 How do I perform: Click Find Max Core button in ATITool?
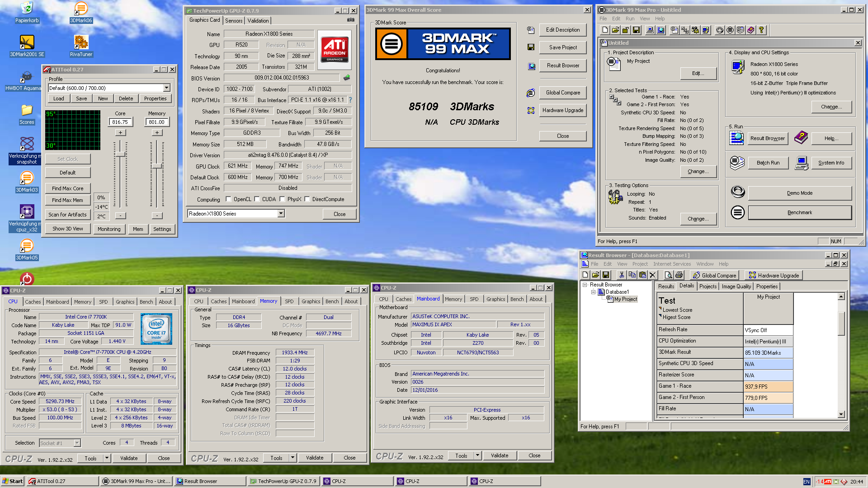click(x=68, y=188)
